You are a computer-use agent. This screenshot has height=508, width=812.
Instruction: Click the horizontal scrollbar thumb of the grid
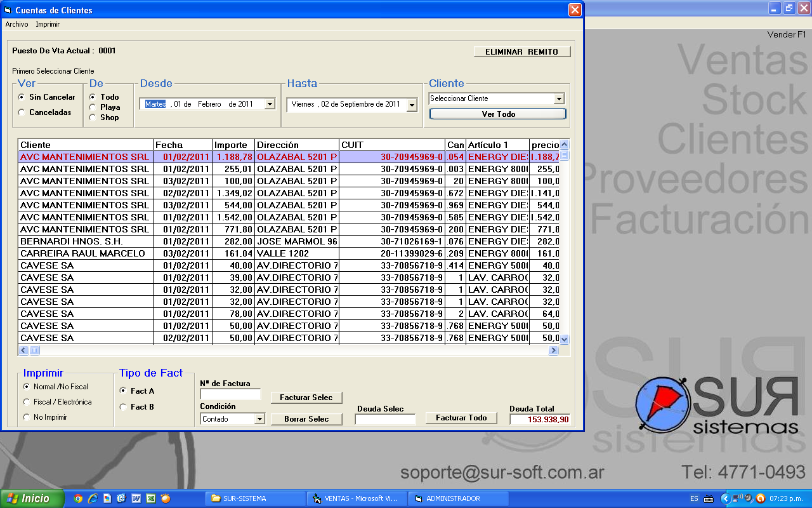(x=34, y=351)
